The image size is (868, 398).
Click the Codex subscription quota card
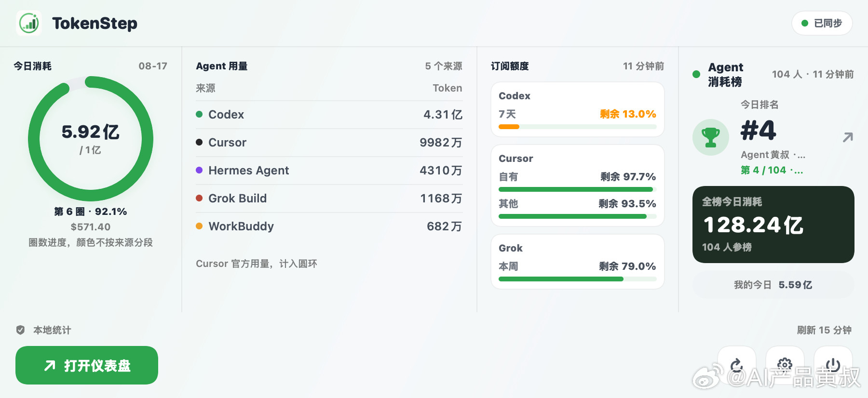(x=578, y=109)
